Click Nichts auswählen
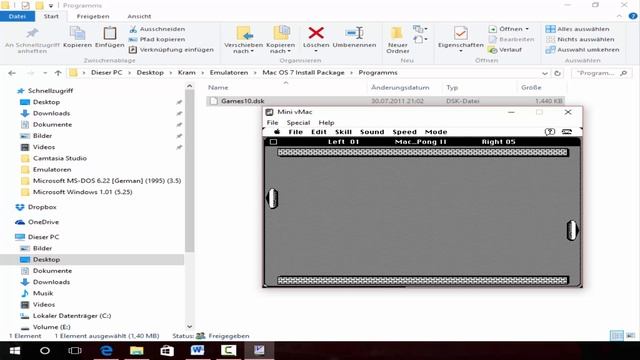Image resolution: width=640 pixels, height=360 pixels. click(580, 39)
